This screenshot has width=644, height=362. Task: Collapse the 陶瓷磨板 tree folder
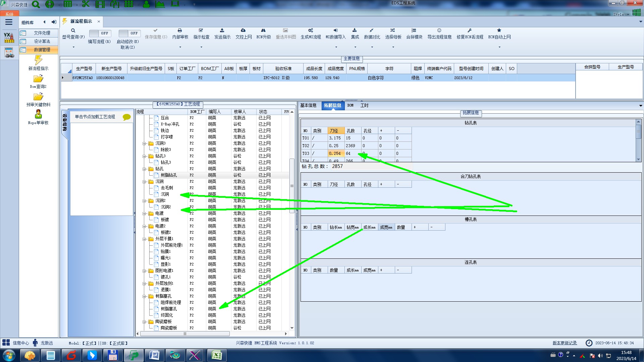(144, 322)
